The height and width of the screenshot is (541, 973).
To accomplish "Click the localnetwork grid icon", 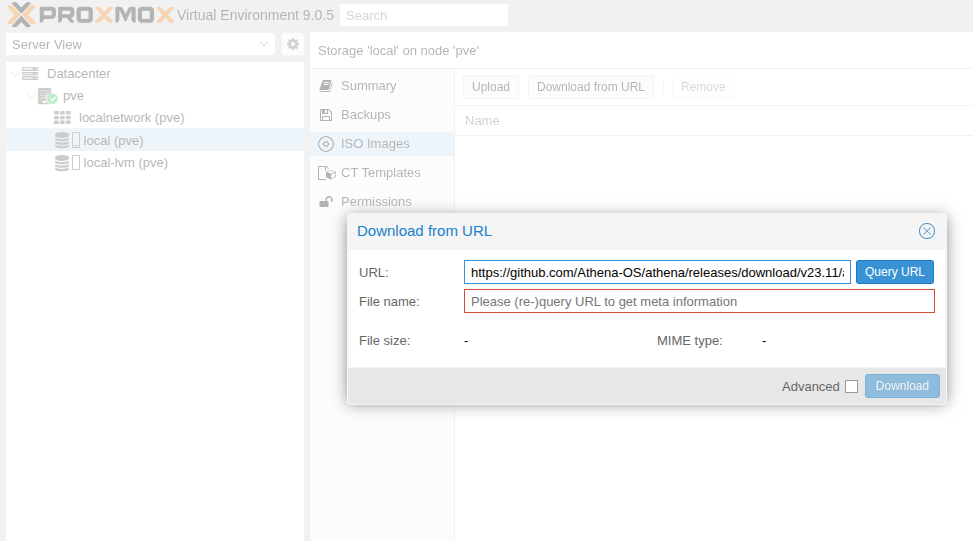I will 62,118.
